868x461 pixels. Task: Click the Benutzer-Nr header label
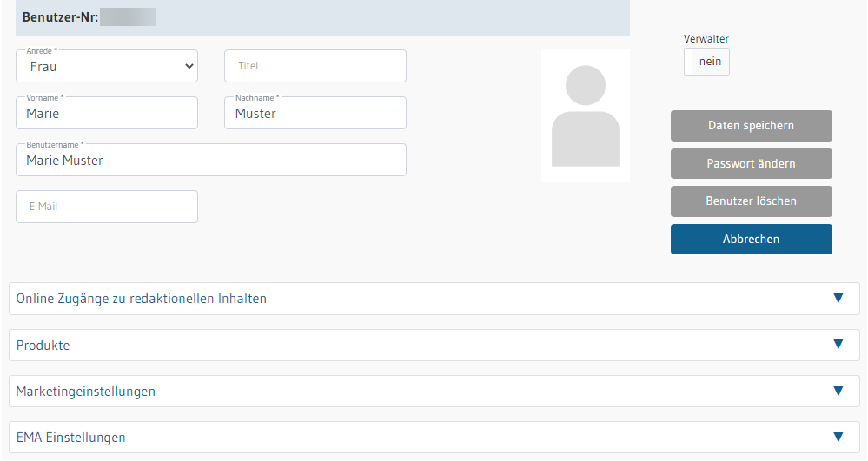(x=60, y=17)
